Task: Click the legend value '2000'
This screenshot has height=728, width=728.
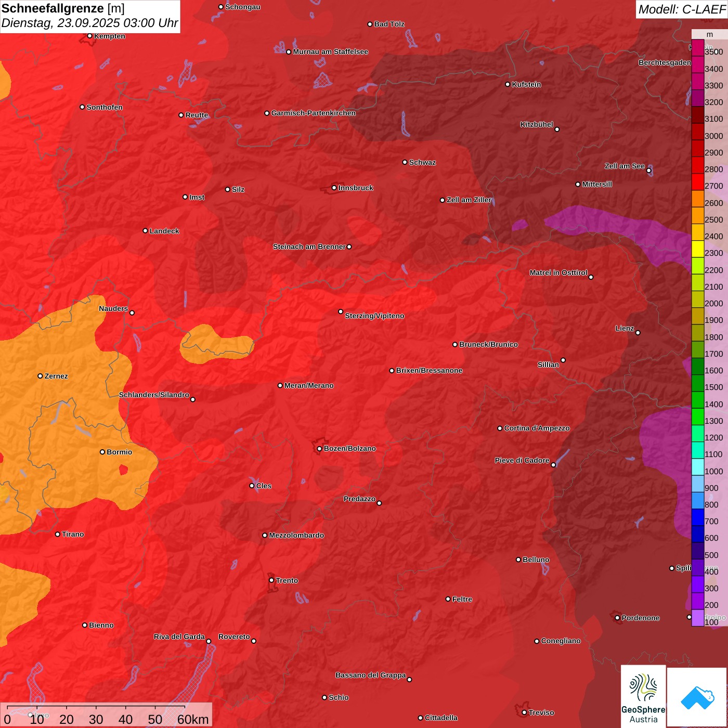Action: pos(713,304)
